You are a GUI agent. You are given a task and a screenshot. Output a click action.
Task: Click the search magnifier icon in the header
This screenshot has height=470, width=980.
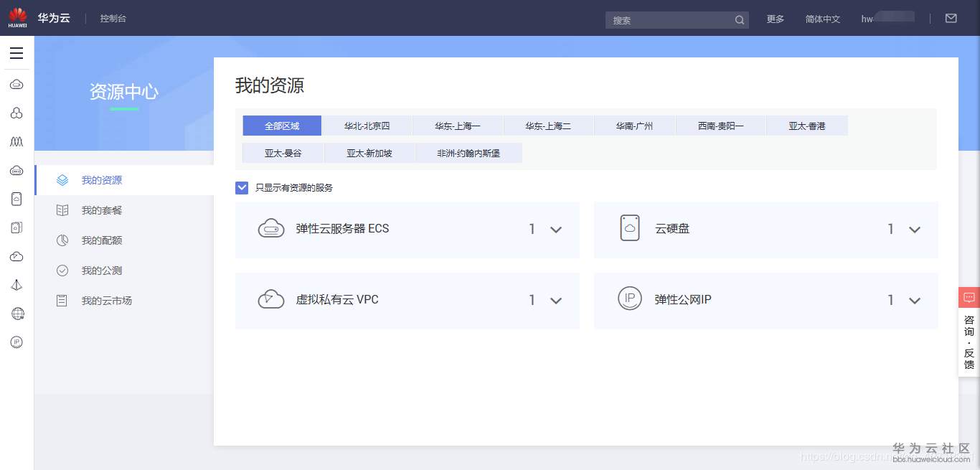point(740,20)
